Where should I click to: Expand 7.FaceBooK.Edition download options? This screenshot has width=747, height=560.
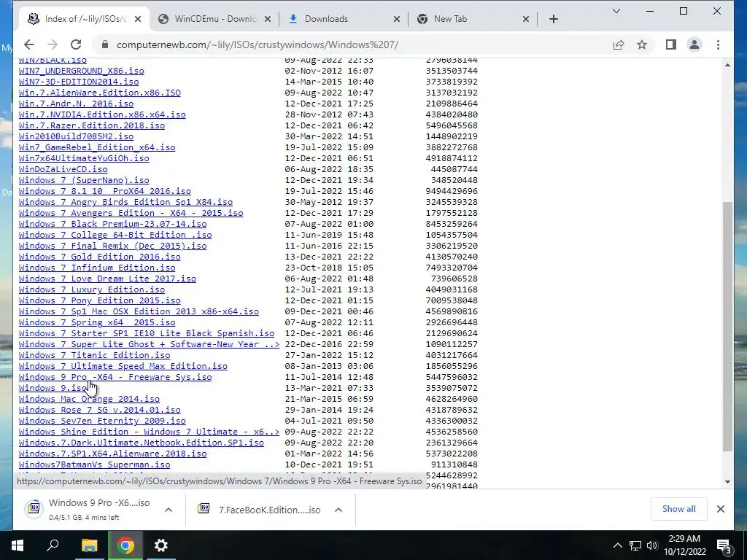click(338, 510)
